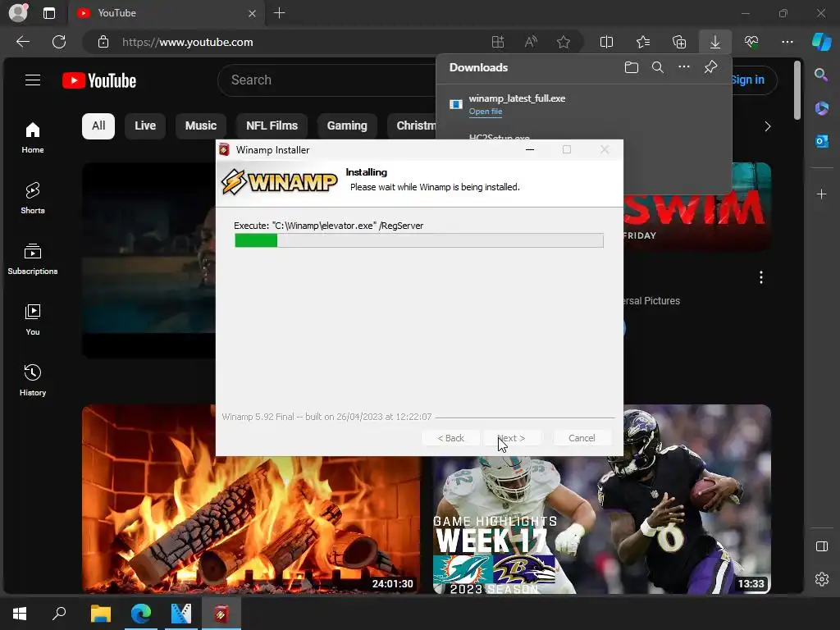View site information lock icon
Viewport: 840px width, 630px height.
103,42
